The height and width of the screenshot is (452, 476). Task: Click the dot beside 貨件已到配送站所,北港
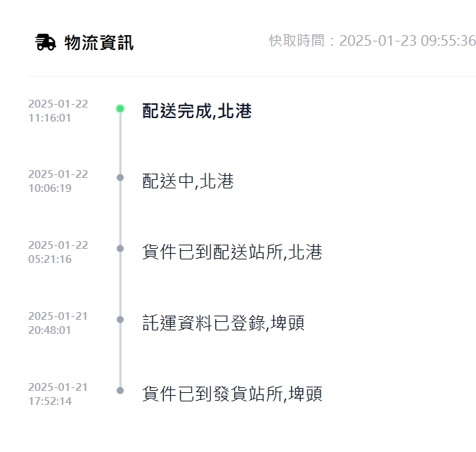tap(120, 249)
